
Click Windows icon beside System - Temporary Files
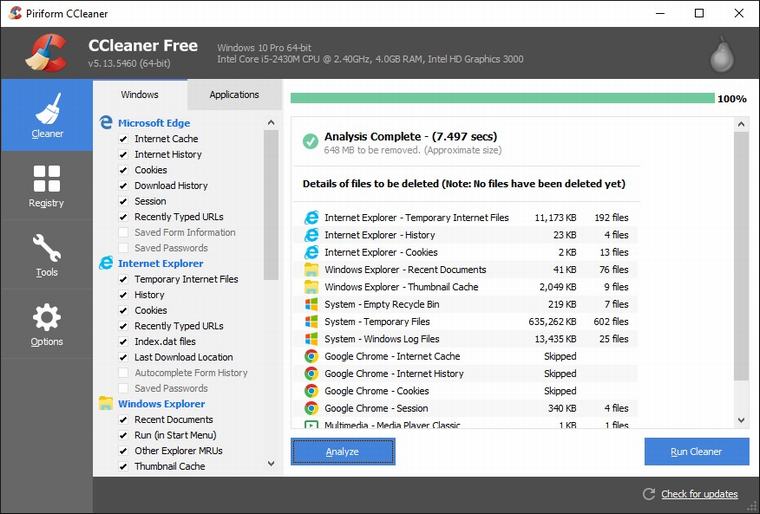(311, 321)
